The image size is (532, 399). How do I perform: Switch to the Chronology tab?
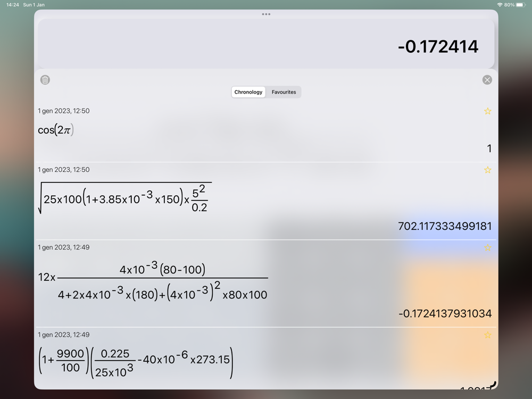(x=248, y=92)
